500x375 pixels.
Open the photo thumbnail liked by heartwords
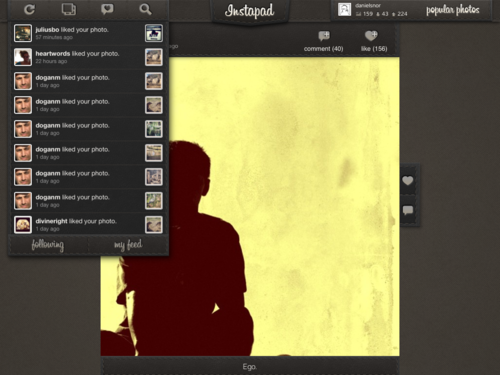(x=154, y=57)
